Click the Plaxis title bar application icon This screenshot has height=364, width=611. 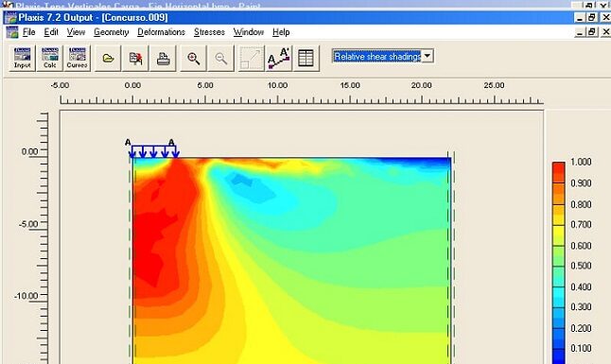[x=10, y=18]
